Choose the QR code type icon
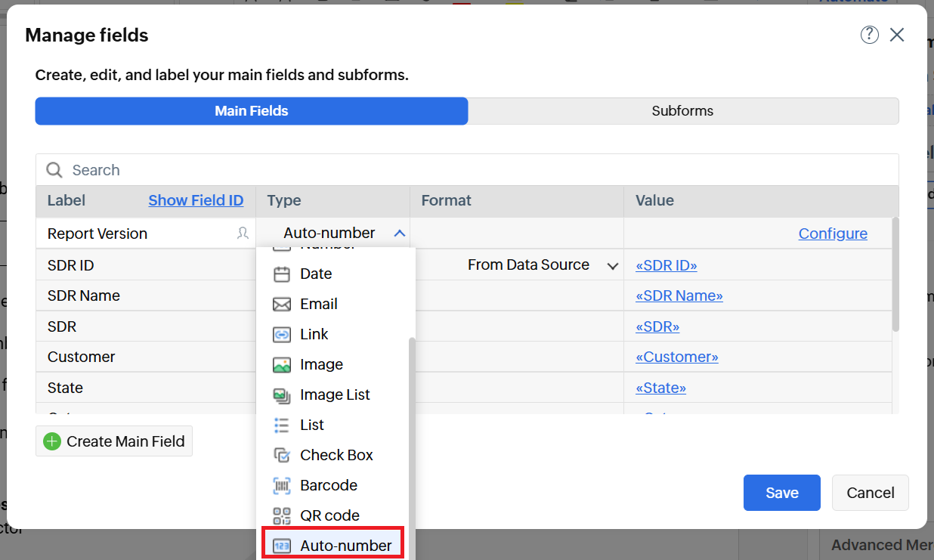 pos(282,515)
